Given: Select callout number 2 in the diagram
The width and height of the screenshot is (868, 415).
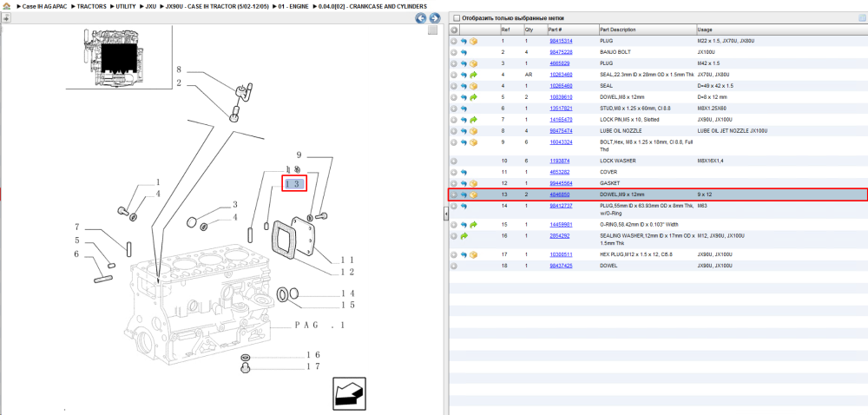Looking at the screenshot, I should point(179,83).
